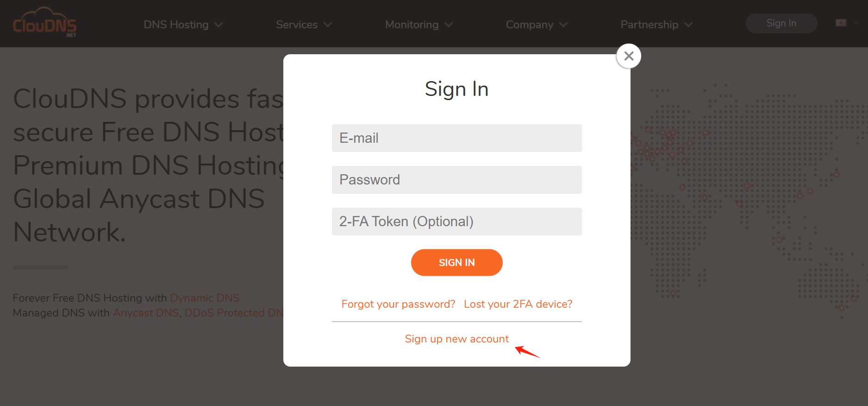Expand the Services dropdown chevron
The image size is (868, 406).
point(328,25)
